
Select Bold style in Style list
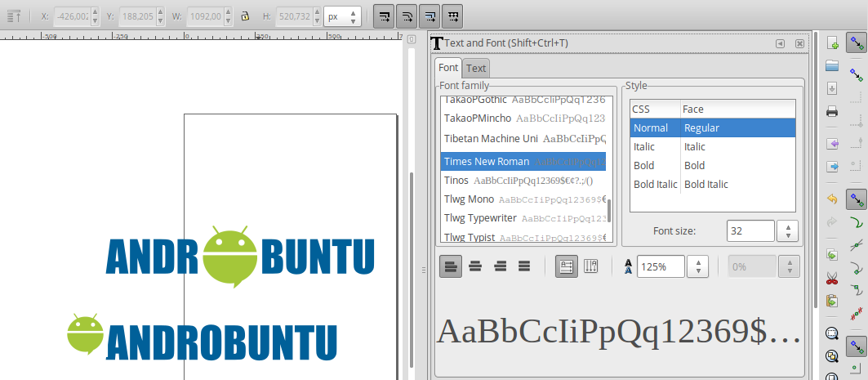(713, 166)
